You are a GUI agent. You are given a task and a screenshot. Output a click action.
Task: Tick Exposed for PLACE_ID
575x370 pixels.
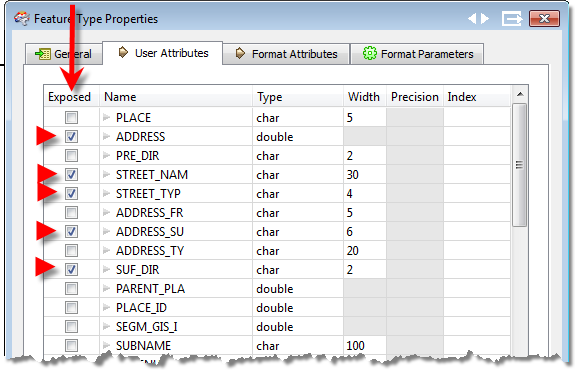(x=72, y=308)
